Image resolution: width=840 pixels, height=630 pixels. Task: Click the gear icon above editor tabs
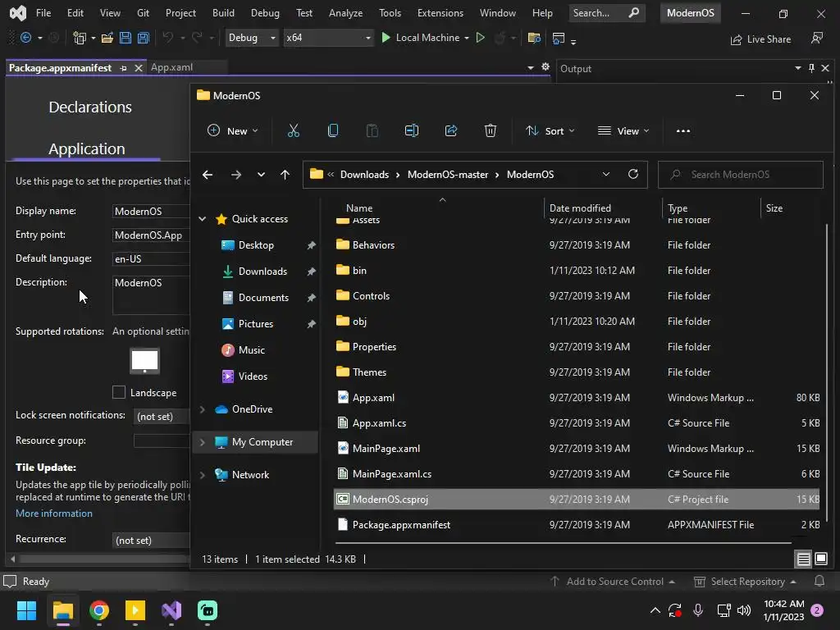click(546, 67)
